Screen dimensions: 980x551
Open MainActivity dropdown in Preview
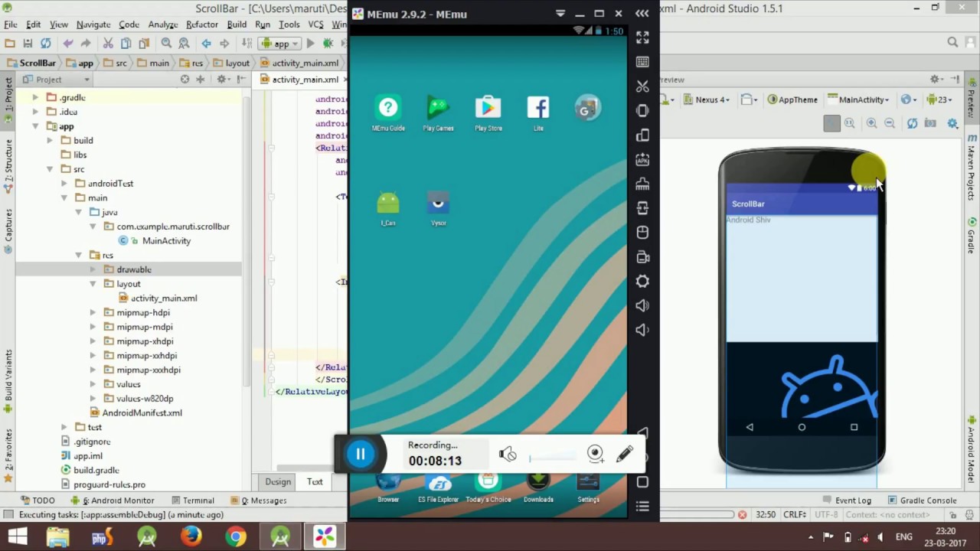coord(859,99)
